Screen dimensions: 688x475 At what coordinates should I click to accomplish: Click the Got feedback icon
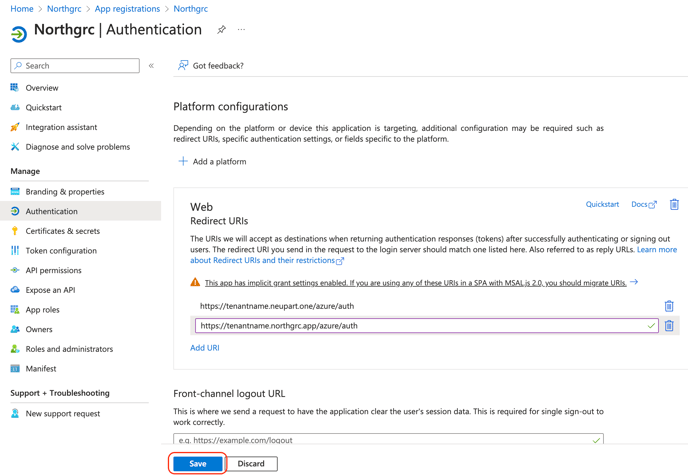[x=183, y=66]
